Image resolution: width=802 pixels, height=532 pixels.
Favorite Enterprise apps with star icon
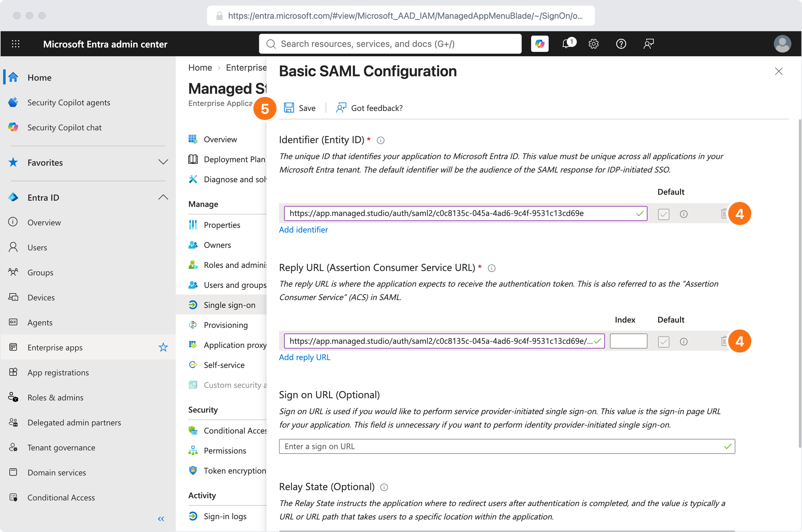(163, 348)
